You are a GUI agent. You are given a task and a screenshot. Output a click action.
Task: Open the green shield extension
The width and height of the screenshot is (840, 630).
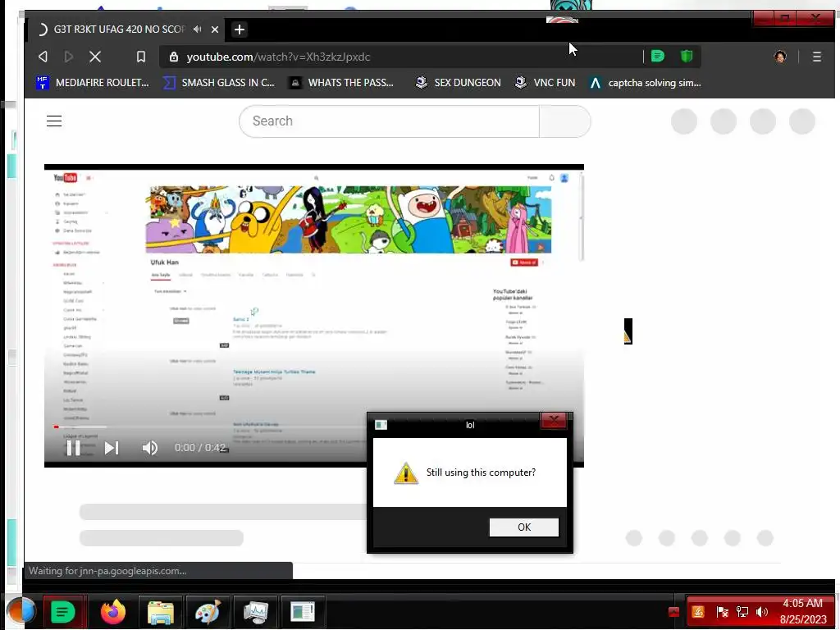pos(687,56)
